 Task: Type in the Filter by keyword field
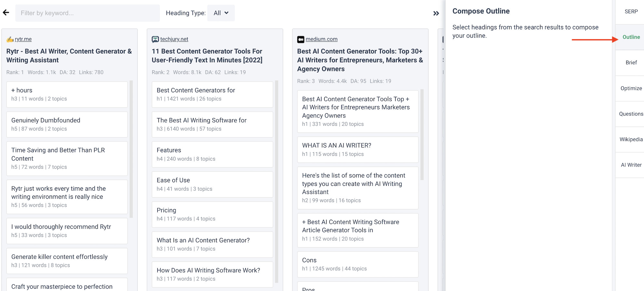click(87, 13)
